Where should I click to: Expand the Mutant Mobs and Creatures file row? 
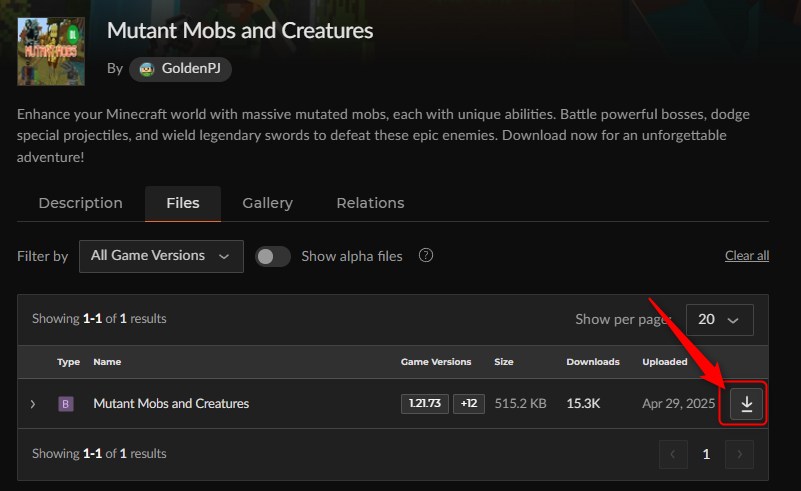(x=33, y=404)
